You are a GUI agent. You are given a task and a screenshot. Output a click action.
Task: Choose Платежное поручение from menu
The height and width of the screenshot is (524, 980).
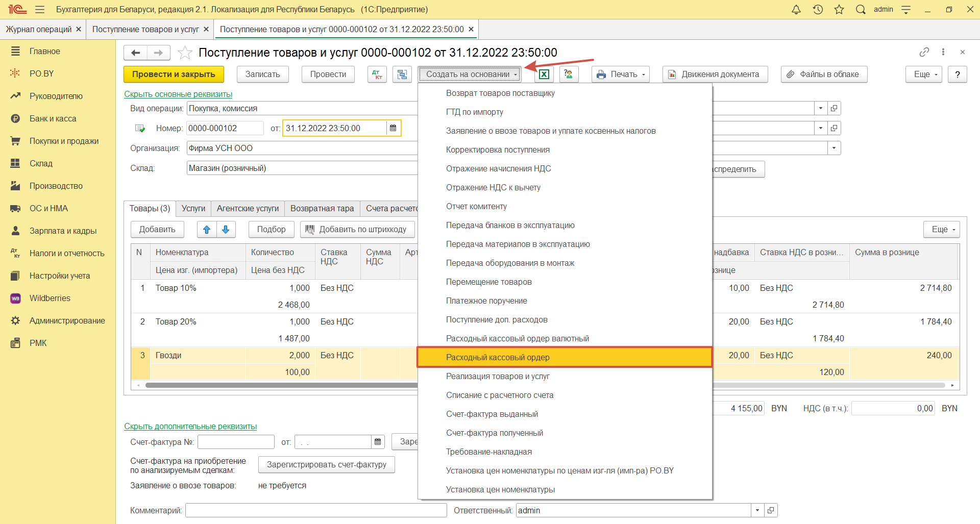pos(565,301)
